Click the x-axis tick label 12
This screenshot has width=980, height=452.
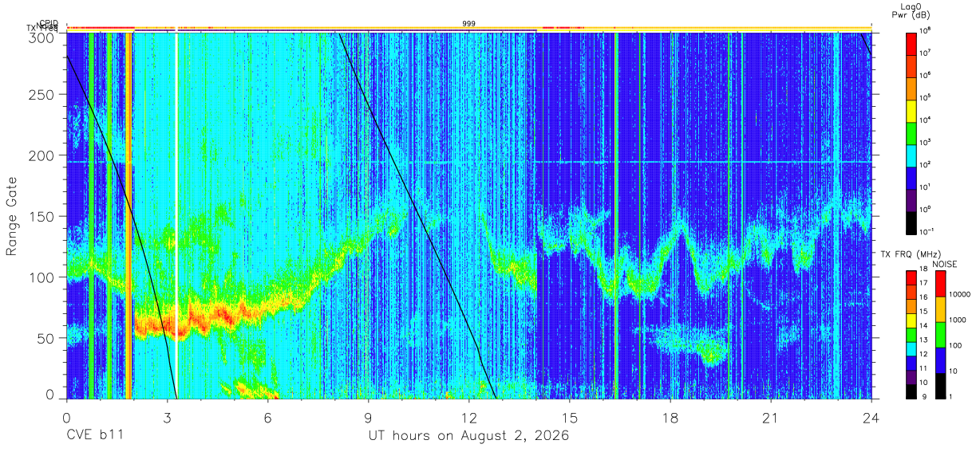click(468, 418)
